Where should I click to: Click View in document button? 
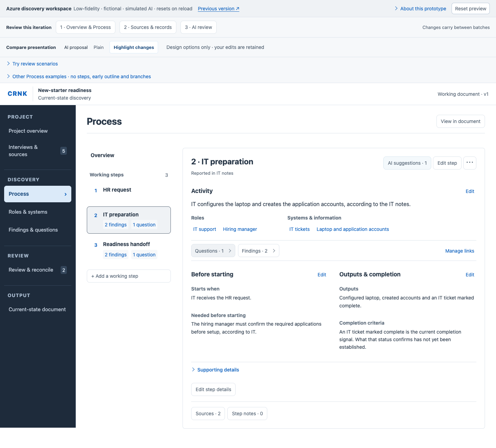461,121
